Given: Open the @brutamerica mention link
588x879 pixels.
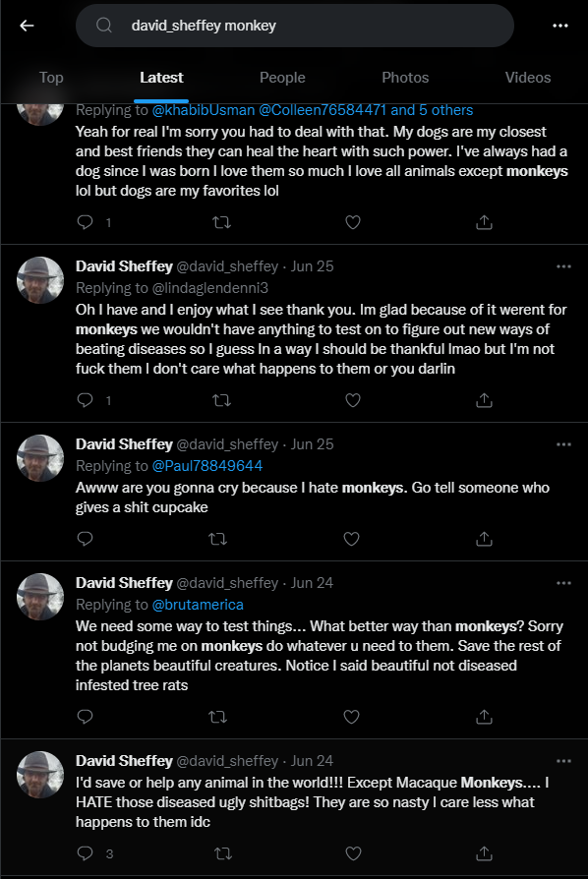Looking at the screenshot, I should (198, 605).
